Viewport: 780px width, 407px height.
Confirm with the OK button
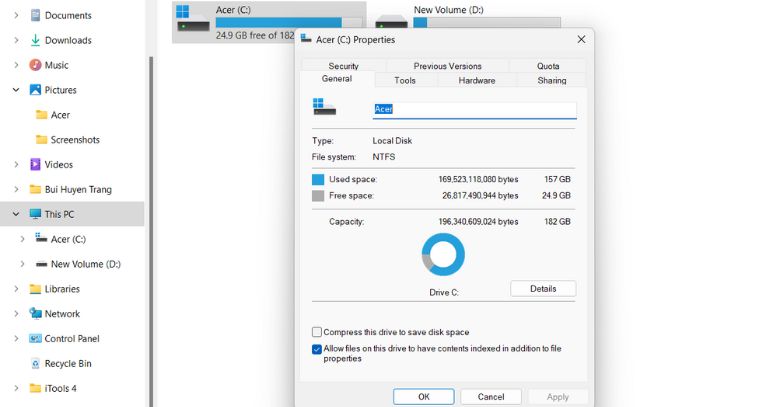tap(424, 397)
